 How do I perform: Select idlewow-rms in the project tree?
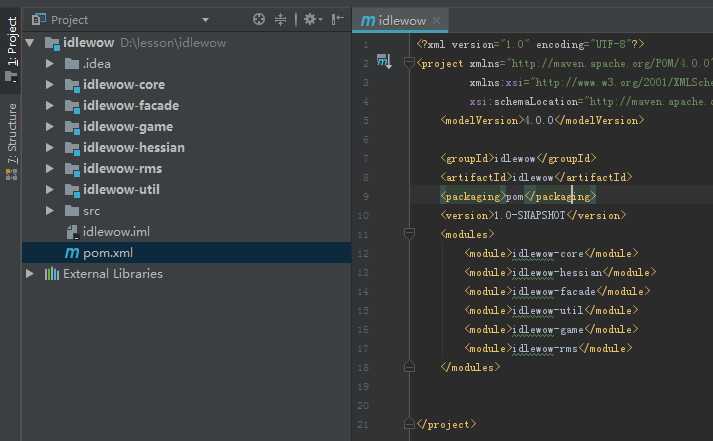click(x=122, y=169)
